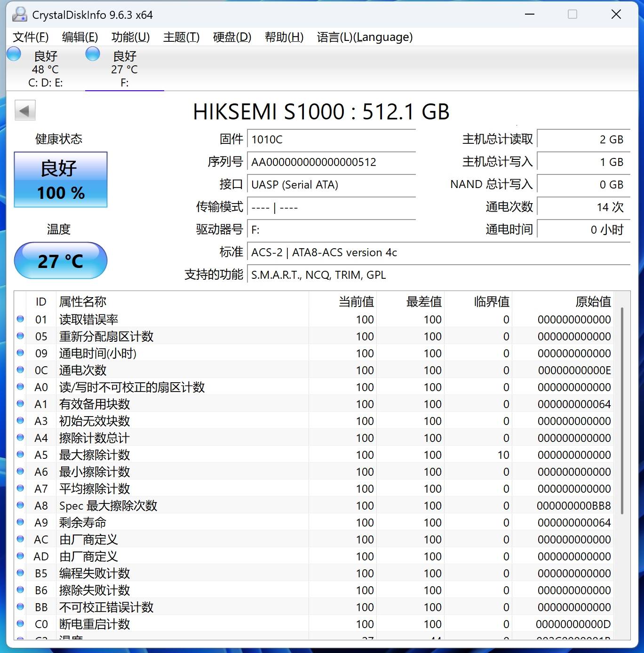Click the 原始值 column header
Screen dimensions: 644x653
pyautogui.click(x=563, y=301)
